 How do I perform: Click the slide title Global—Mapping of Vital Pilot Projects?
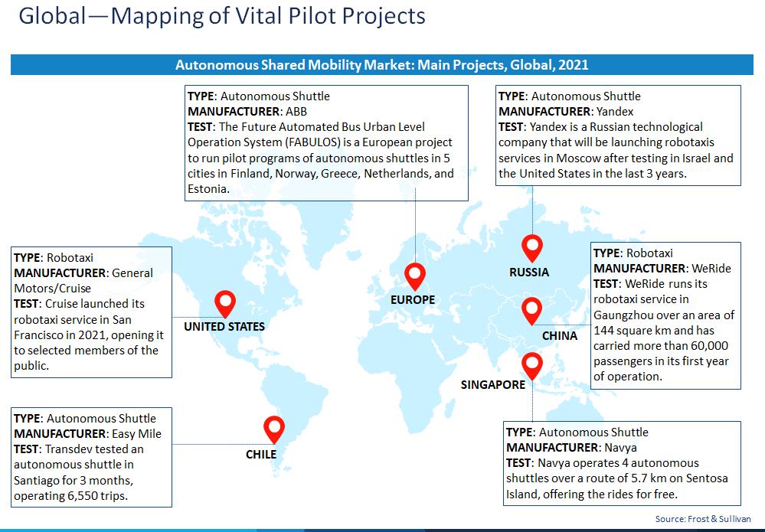tap(222, 16)
